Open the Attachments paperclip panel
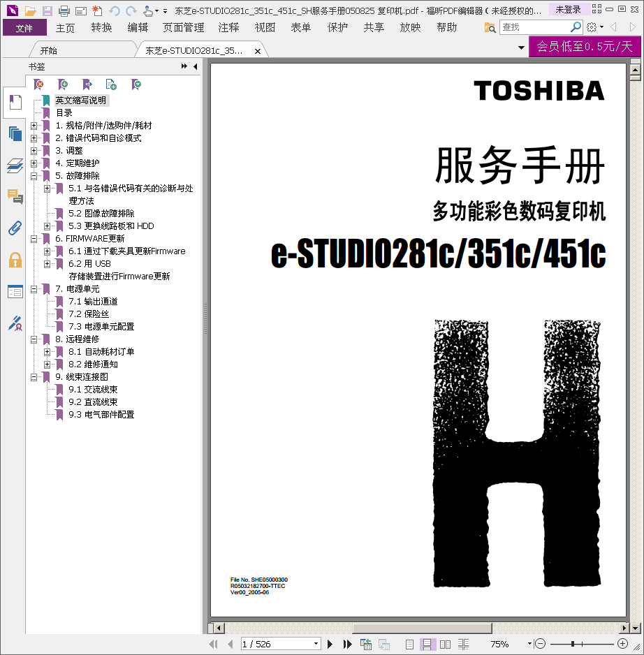The height and width of the screenshot is (655, 644). (x=15, y=228)
